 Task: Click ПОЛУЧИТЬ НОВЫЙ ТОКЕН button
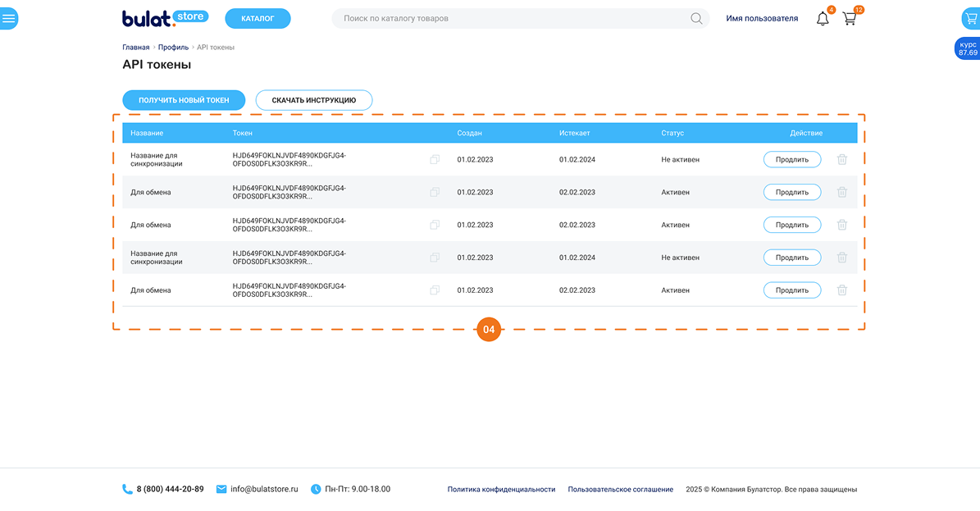point(184,100)
